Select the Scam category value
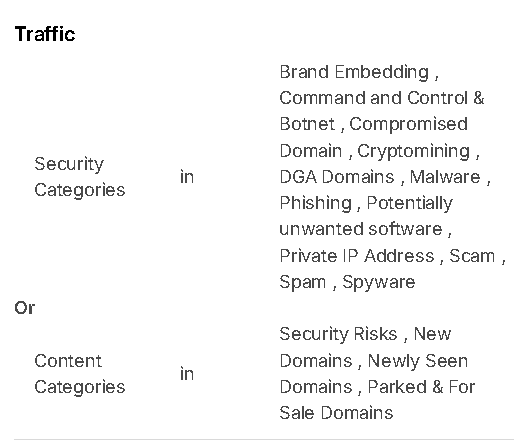The width and height of the screenshot is (528, 442). pos(472,256)
